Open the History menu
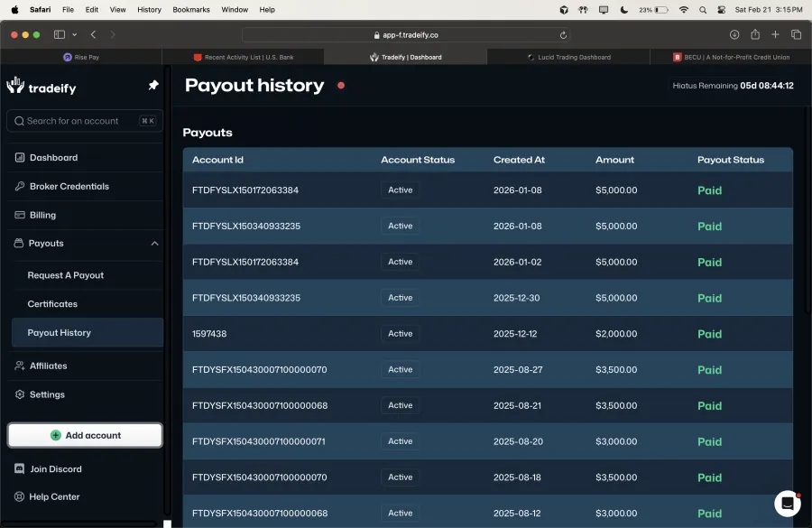This screenshot has width=812, height=528. click(x=149, y=9)
